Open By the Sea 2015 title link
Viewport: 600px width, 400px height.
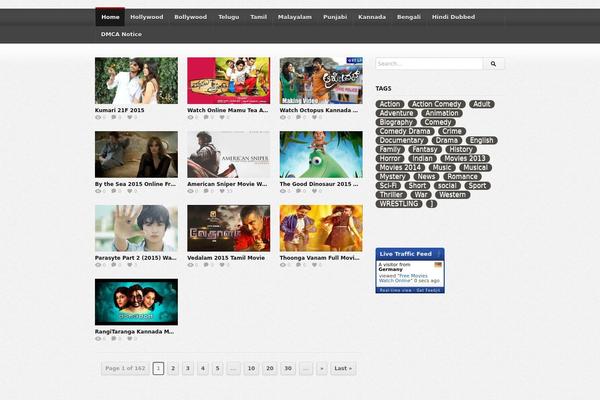[135, 184]
